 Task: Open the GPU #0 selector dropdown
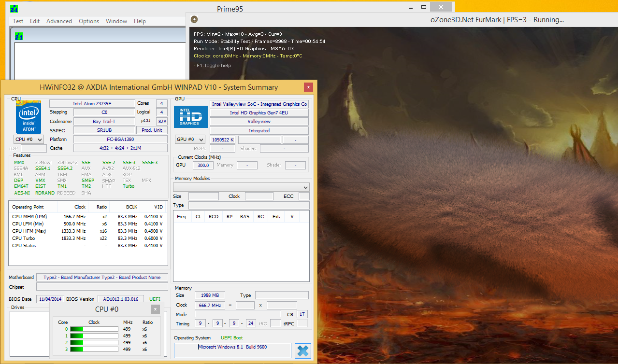click(190, 140)
